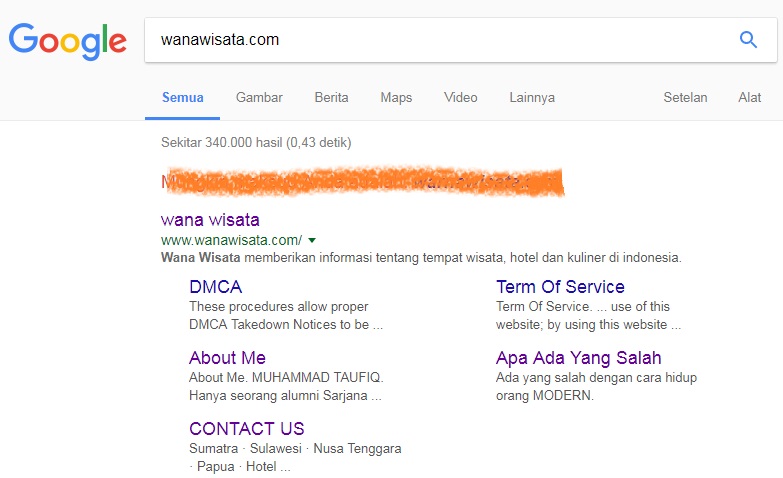Open the DMCA sitelink

[215, 287]
